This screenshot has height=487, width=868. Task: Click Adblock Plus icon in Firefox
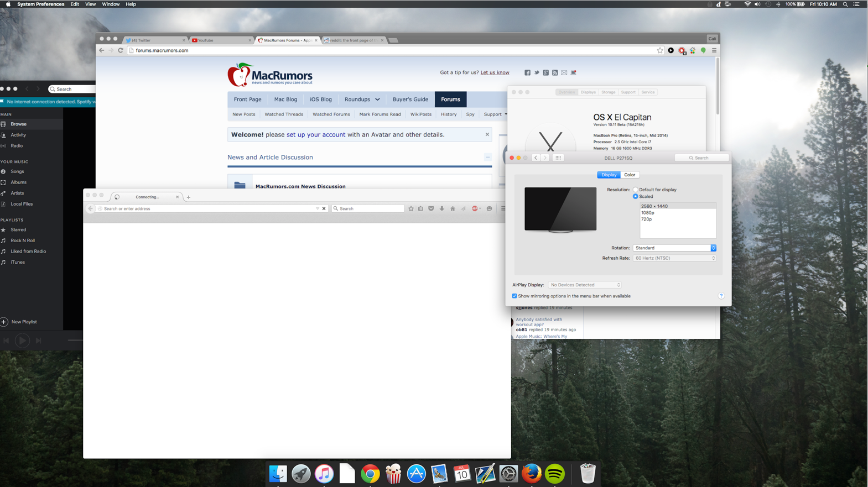(475, 208)
